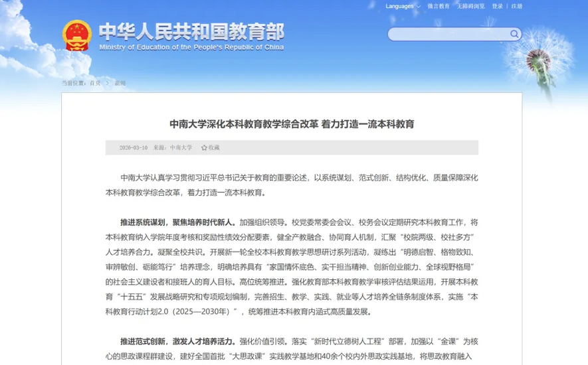Click the 登录 login link
This screenshot has height=365, width=588.
498,7
